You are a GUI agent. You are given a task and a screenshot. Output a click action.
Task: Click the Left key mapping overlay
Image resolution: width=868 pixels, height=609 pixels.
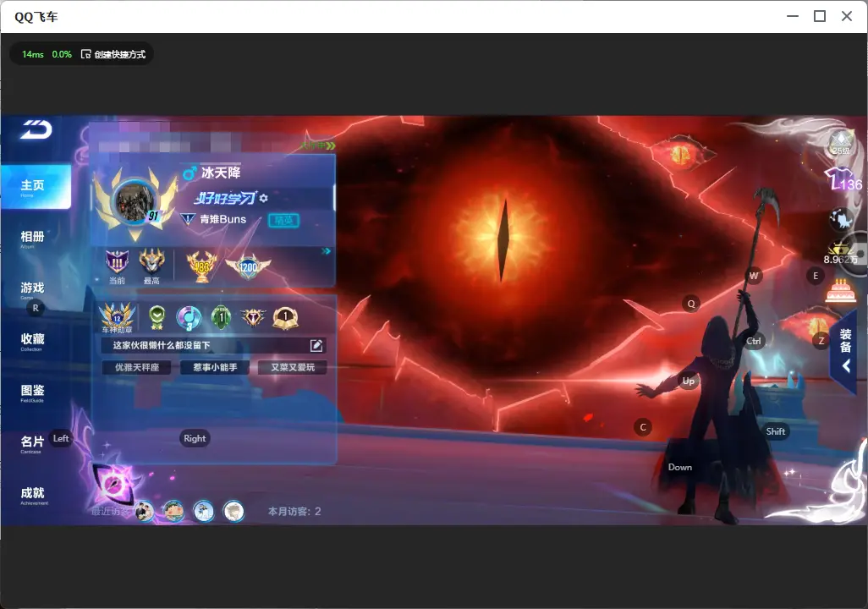point(61,438)
